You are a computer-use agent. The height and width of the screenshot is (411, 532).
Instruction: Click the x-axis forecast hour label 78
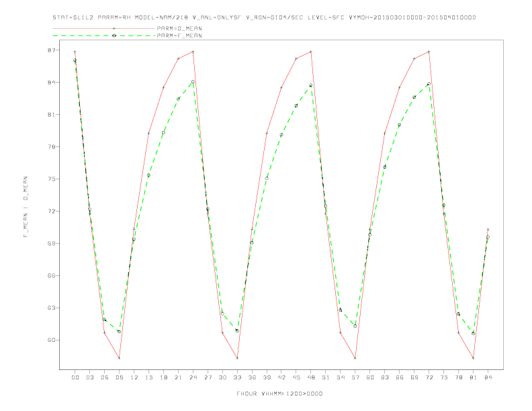(459, 377)
